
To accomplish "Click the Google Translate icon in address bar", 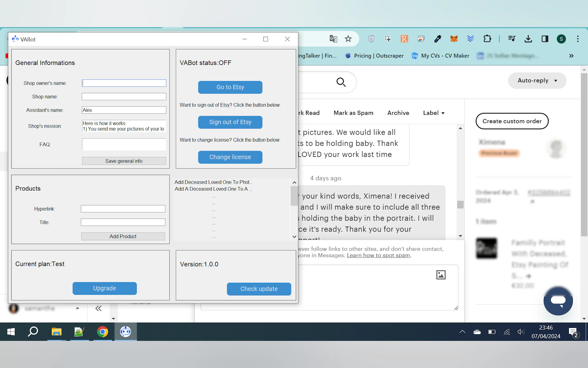I will tap(333, 39).
